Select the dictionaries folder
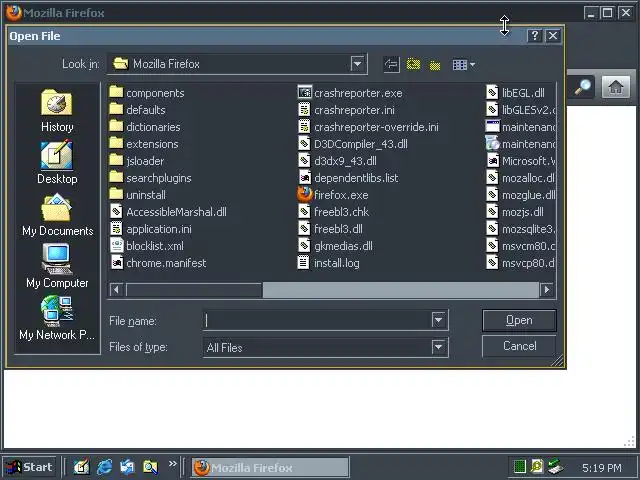 pos(145,127)
